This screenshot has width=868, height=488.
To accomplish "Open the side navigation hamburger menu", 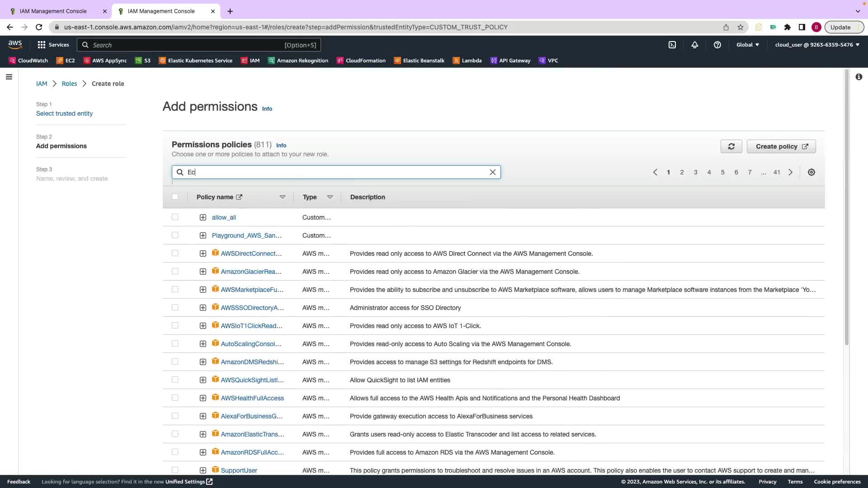I will (x=9, y=77).
